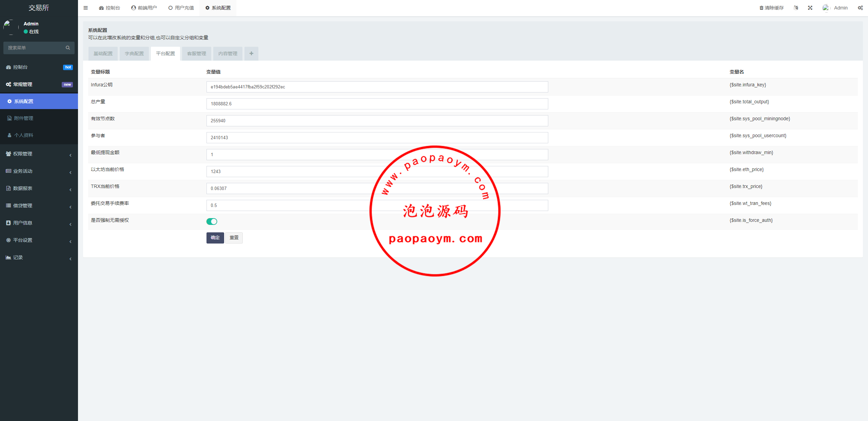
Task: Click the TRX当前价格 value input
Action: [x=377, y=188]
